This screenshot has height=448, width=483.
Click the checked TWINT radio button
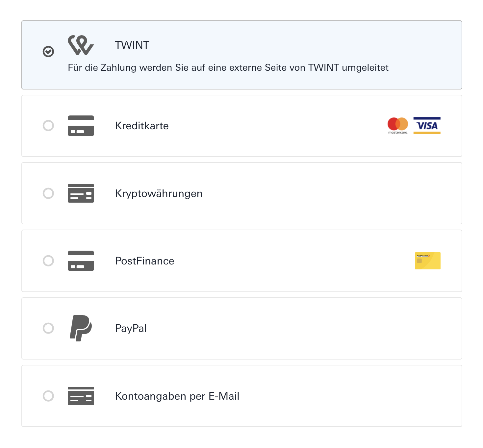pos(48,51)
